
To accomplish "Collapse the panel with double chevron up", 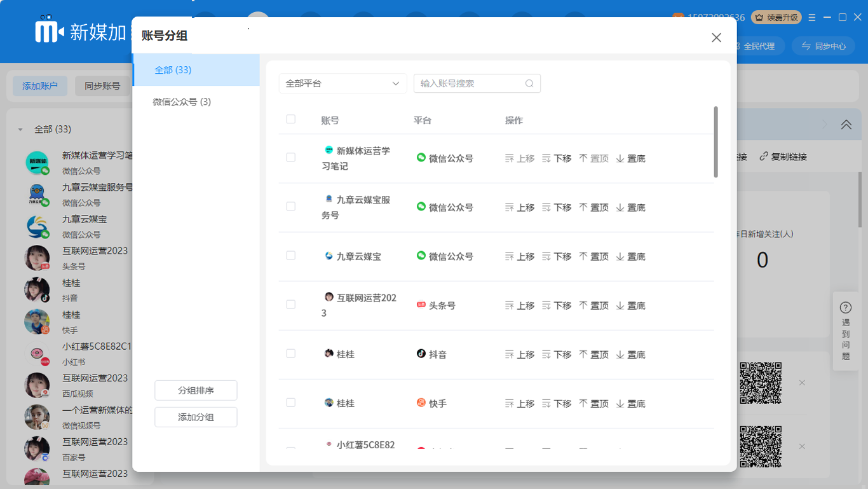I will coord(846,125).
